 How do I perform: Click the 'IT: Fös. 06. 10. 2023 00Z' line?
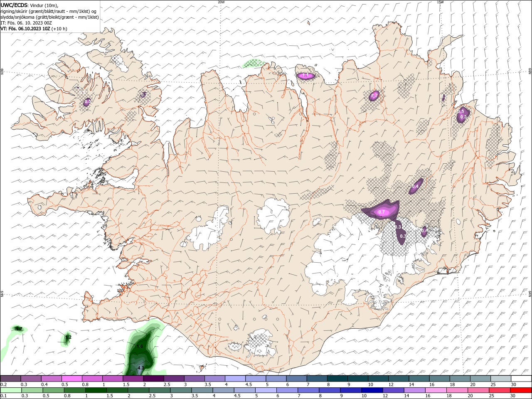point(26,23)
